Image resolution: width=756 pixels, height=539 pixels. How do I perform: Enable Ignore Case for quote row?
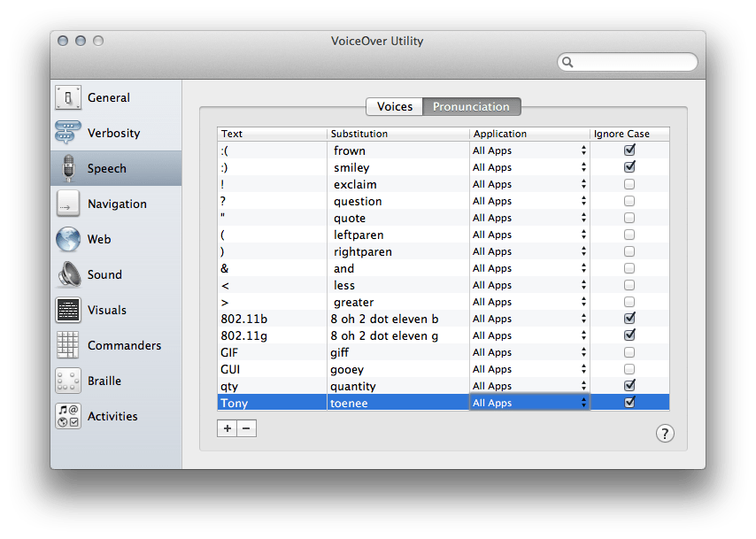pos(629,218)
